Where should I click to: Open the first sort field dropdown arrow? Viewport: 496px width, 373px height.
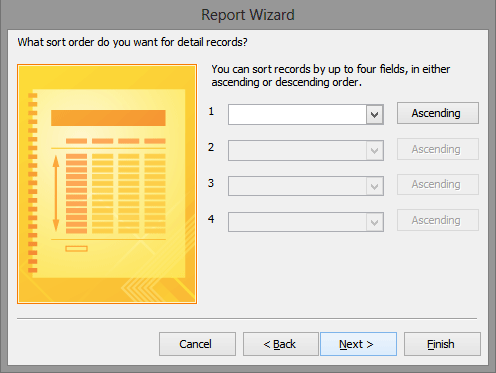(375, 115)
